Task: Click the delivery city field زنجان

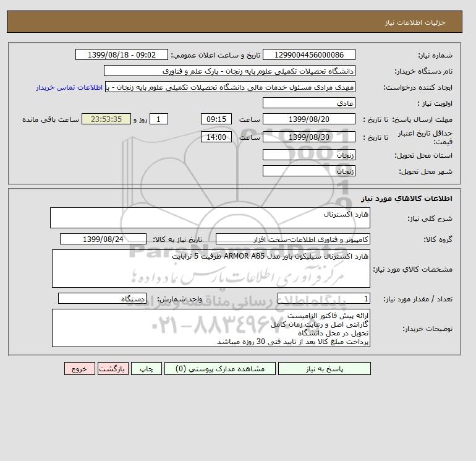Action: [x=308, y=171]
